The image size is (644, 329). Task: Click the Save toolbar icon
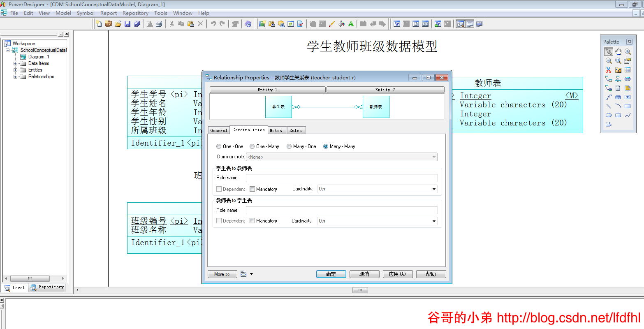[127, 24]
